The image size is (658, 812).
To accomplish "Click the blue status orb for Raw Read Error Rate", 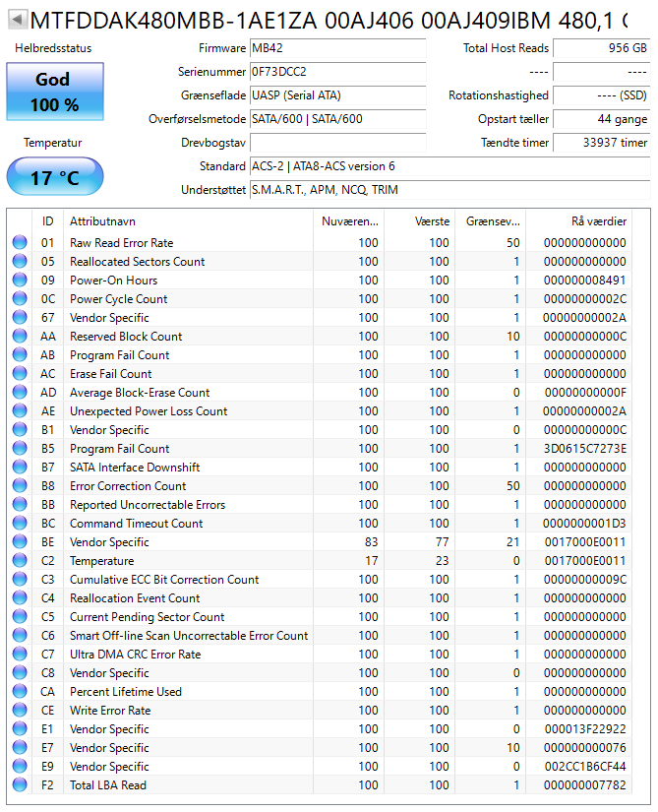I will (x=20, y=243).
